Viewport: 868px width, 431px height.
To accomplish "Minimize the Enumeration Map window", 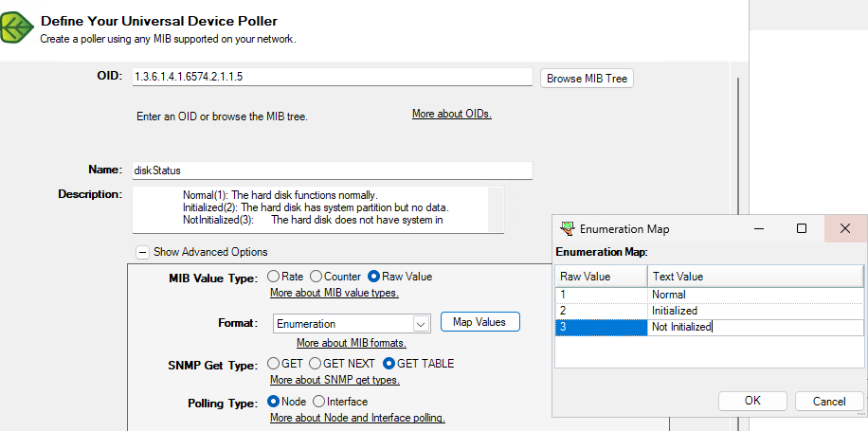I will click(759, 228).
